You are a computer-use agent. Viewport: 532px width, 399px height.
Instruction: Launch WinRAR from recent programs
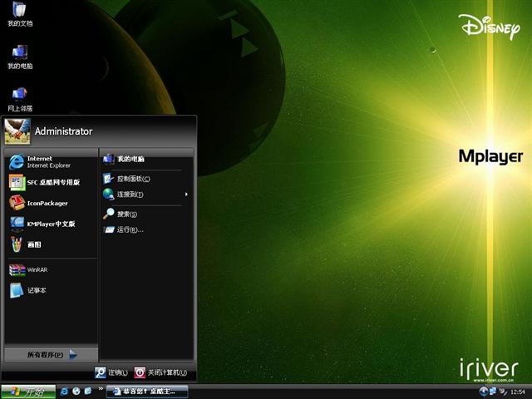51,269
